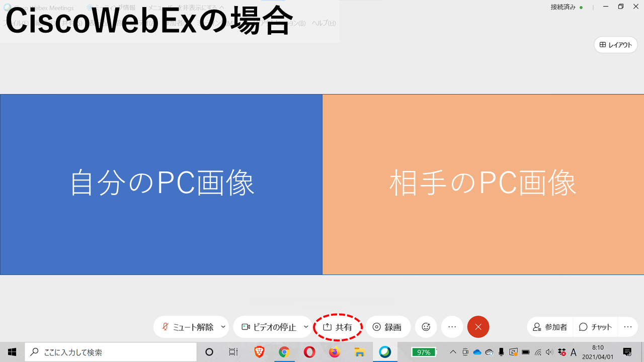644x362 pixels.
Task: Stop video with ビデオの停止 button
Action: 269,327
